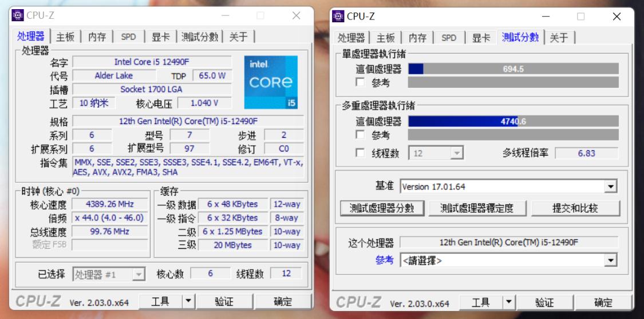Click 确定 button in right window

[x=603, y=302]
